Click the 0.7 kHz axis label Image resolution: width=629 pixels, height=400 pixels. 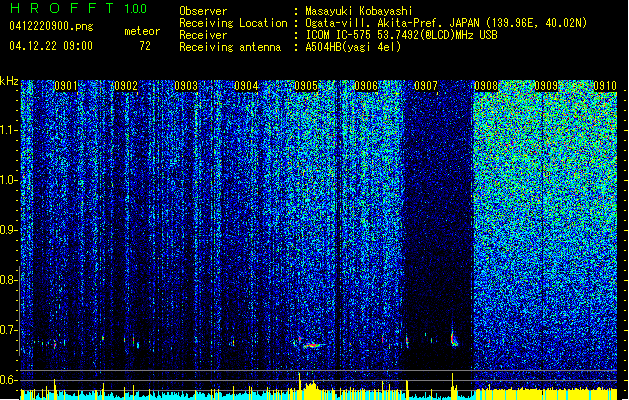click(9, 330)
